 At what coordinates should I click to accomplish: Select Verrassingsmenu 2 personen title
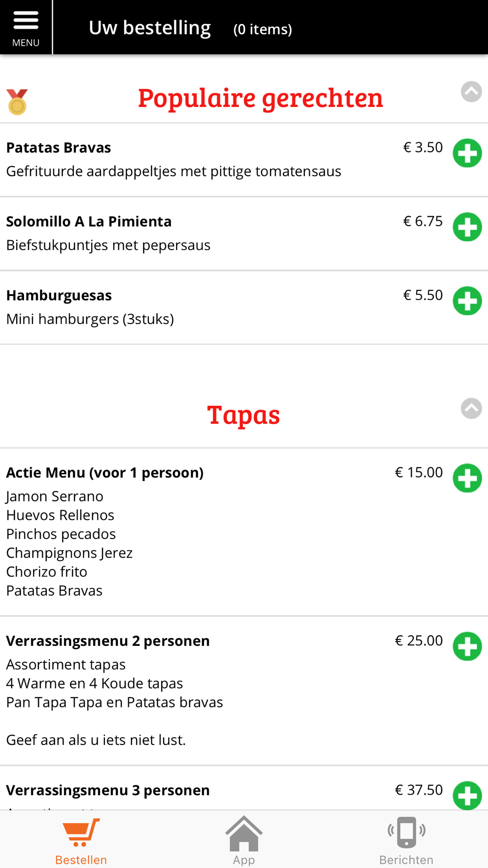pyautogui.click(x=108, y=641)
